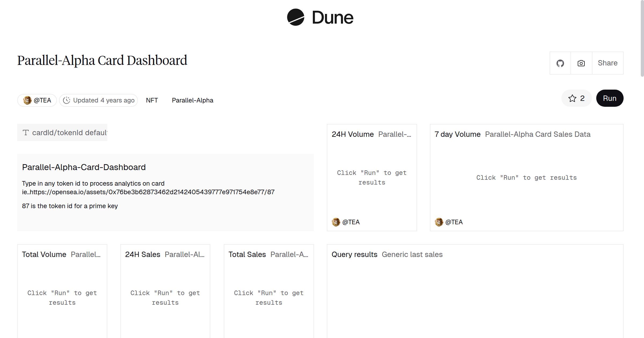Star the Parallel-Alpha Card Dashboard

coord(573,98)
